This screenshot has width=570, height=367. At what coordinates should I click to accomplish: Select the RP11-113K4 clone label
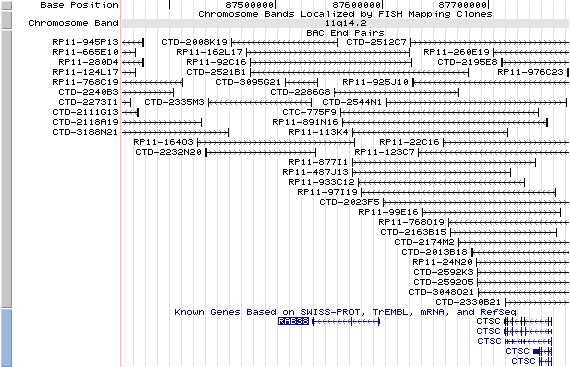(x=318, y=132)
